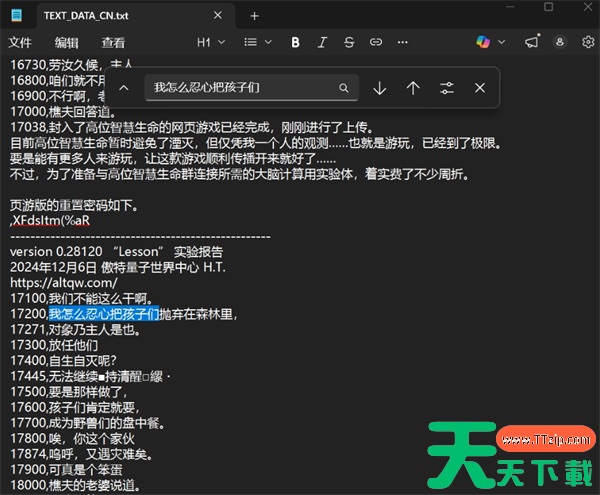Click line 18000,樵夫的老婆说道。
The height and width of the screenshot is (495, 600).
[75, 485]
